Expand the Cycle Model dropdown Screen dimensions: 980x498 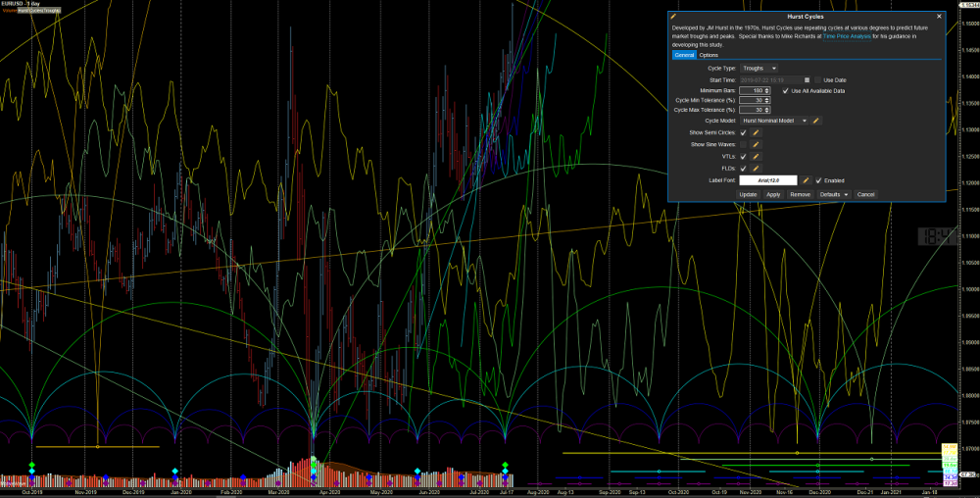[x=773, y=121]
